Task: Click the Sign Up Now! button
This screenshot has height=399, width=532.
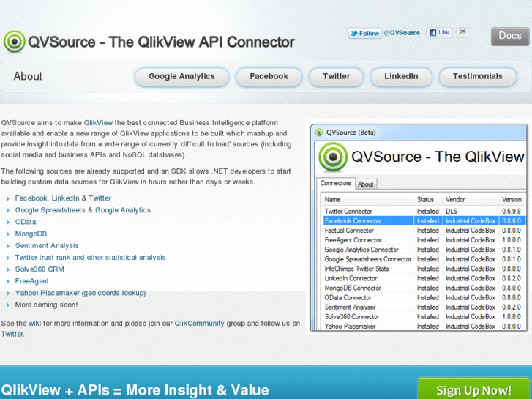Action: (473, 389)
